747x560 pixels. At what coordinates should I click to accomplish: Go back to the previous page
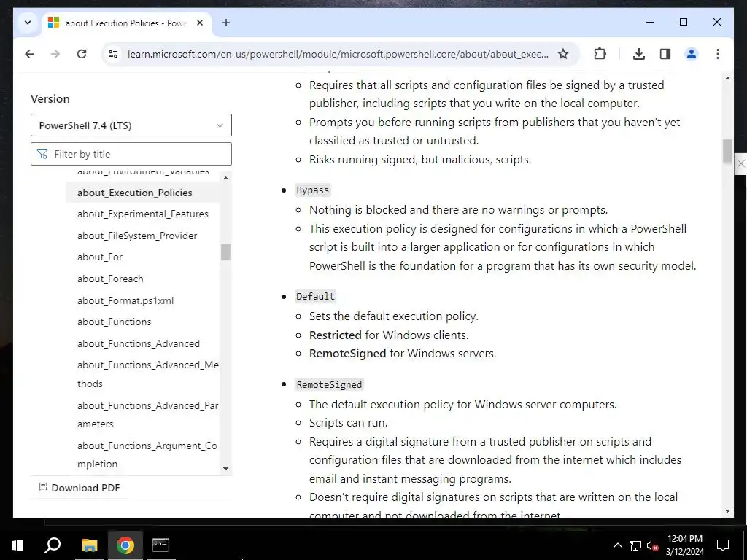29,54
